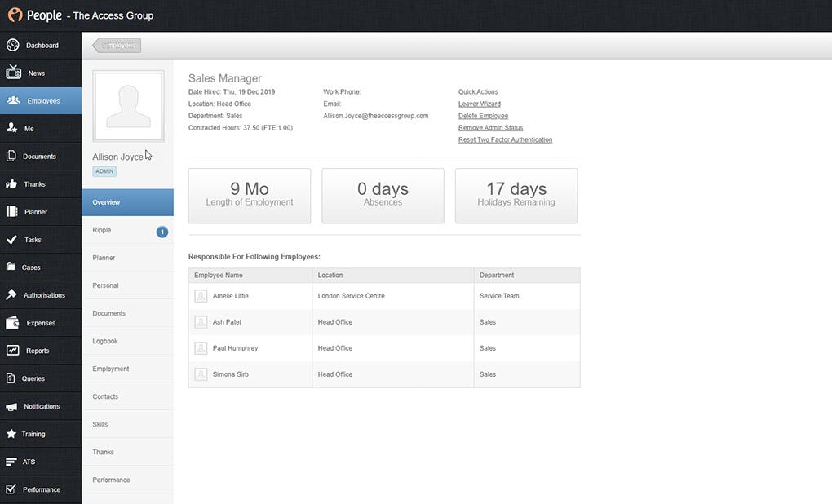Click the Tasks checkmark icon
This screenshot has width=832, height=504.
[x=11, y=239]
